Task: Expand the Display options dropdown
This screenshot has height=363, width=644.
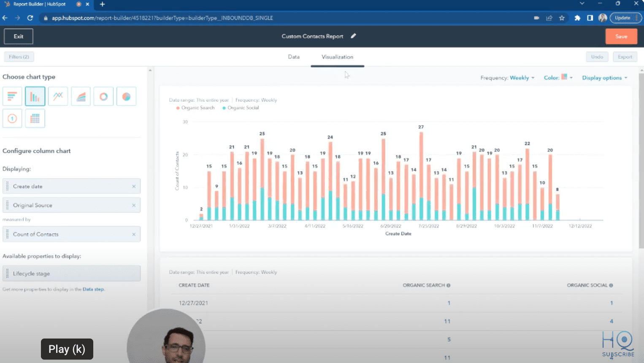Action: 604,78
